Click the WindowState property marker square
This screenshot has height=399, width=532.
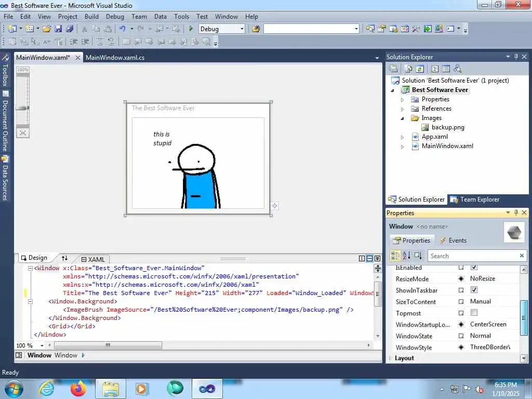(x=461, y=336)
